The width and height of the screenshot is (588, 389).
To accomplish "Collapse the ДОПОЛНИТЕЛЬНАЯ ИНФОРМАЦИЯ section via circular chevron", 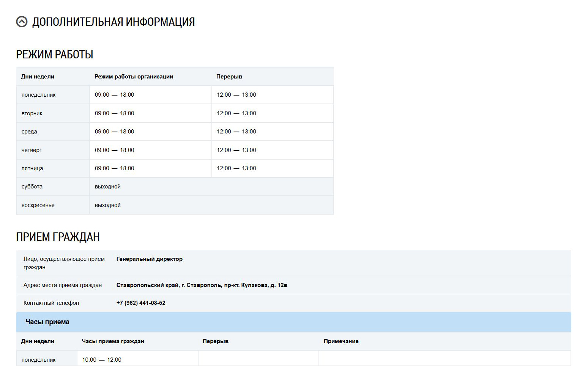I will pyautogui.click(x=22, y=22).
